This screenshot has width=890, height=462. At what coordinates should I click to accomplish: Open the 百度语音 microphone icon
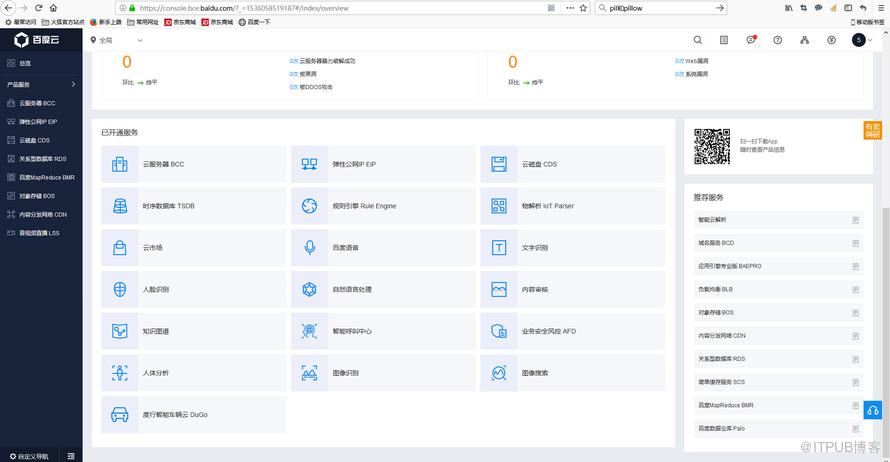[x=309, y=247]
